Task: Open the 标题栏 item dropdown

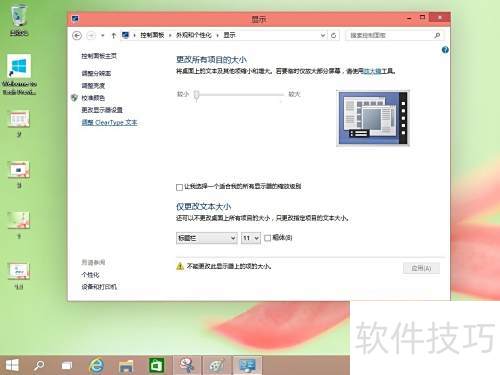Action: (x=207, y=238)
